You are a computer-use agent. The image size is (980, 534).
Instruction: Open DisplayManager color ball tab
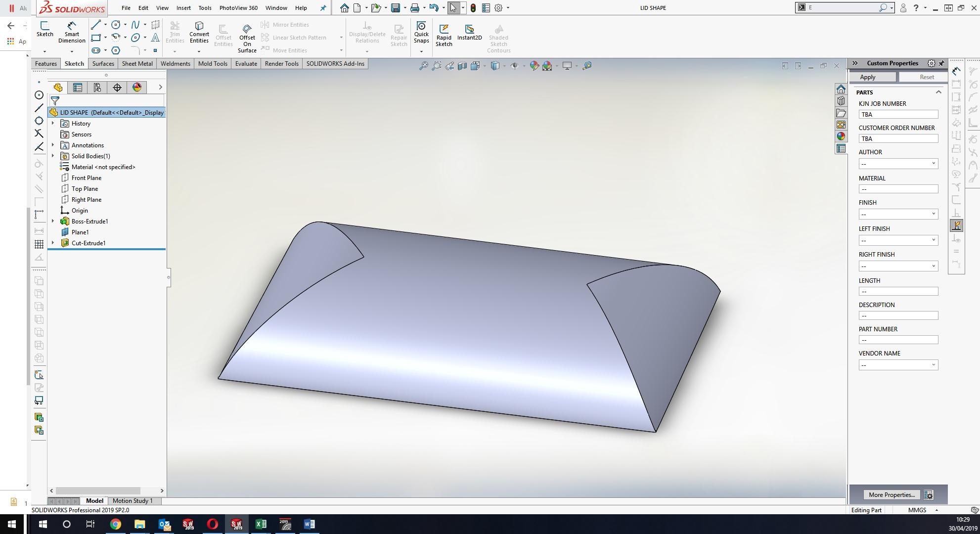137,88
